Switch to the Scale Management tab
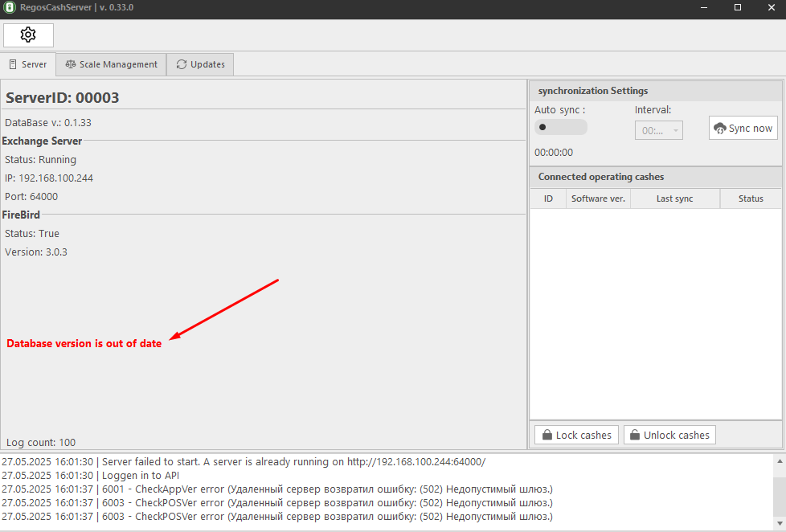786x532 pixels. pyautogui.click(x=111, y=64)
